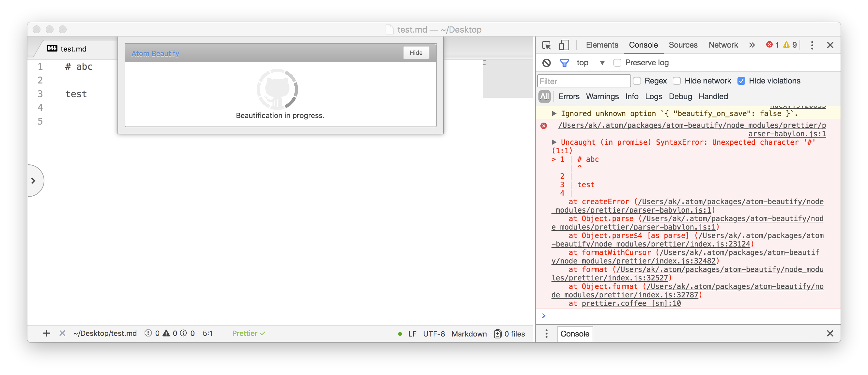Hide the Atom Beautify dialog
This screenshot has width=868, height=375.
(x=416, y=53)
